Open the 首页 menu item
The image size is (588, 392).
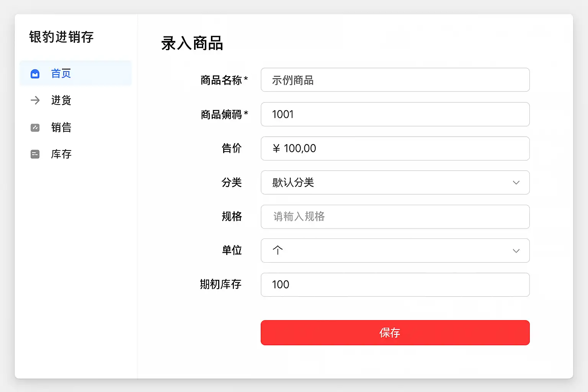click(61, 73)
